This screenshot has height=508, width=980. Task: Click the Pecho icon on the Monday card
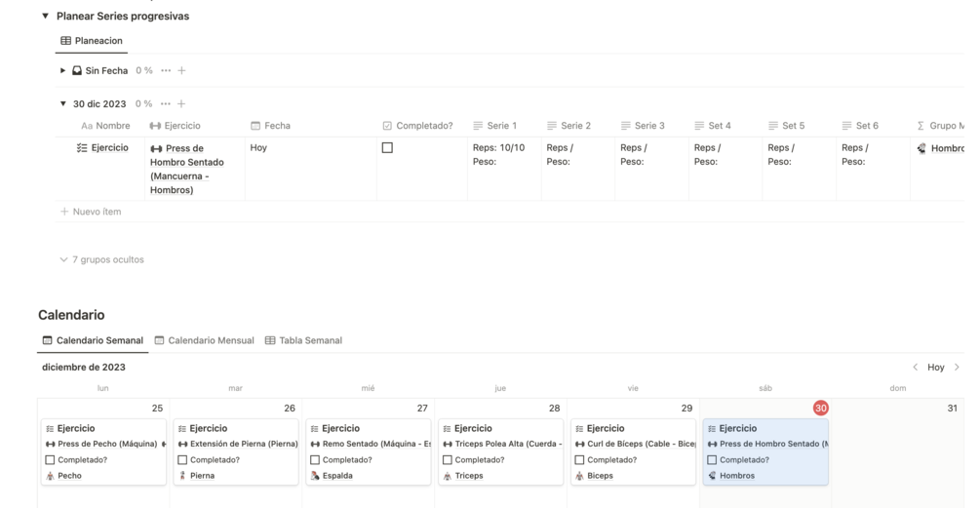pos(50,476)
